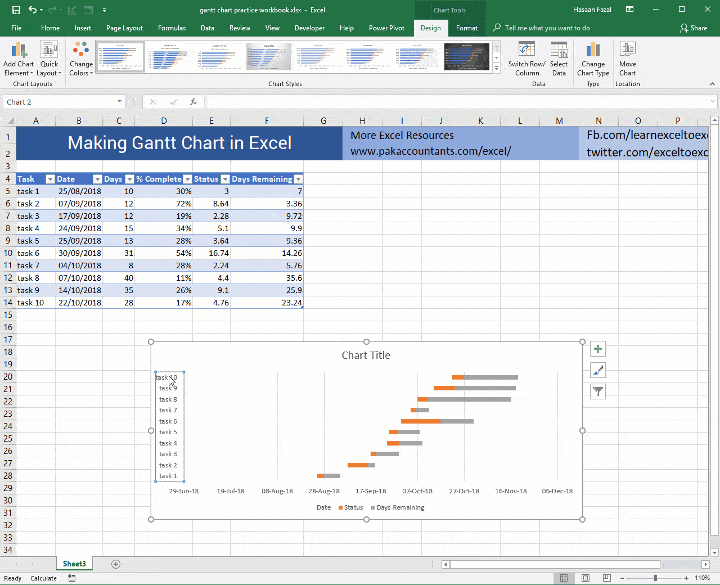Screen dimensions: 720x585
Task: Click Change Chart Type button
Action: (593, 59)
